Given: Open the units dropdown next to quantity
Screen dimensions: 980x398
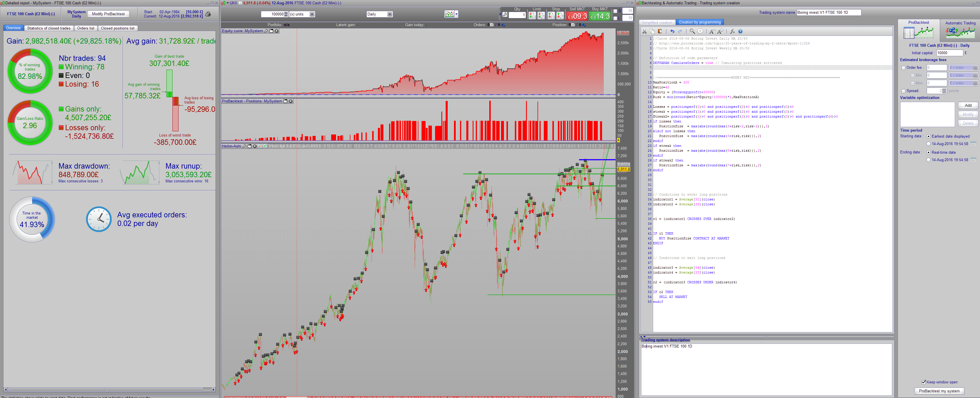Looking at the screenshot, I should 312,14.
